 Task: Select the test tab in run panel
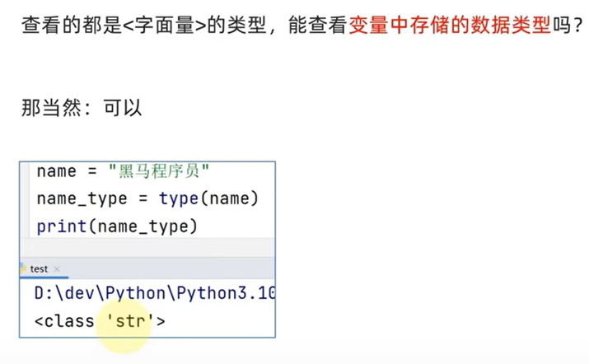(x=39, y=269)
